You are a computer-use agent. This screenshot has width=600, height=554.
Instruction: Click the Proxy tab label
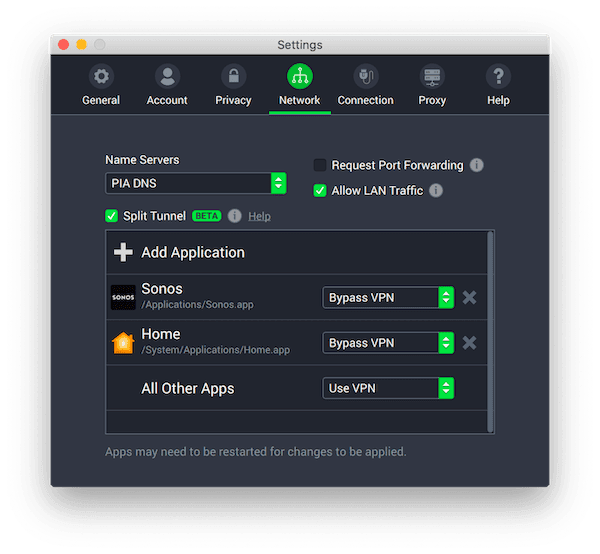pos(432,100)
